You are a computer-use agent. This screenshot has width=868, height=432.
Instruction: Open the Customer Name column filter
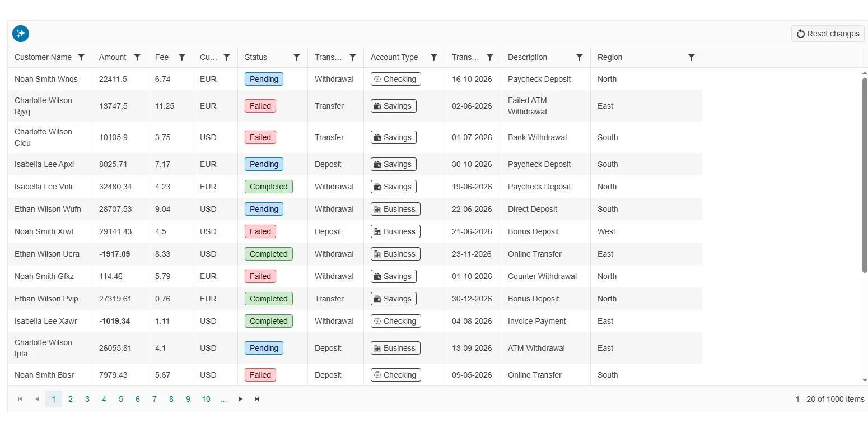coord(81,57)
